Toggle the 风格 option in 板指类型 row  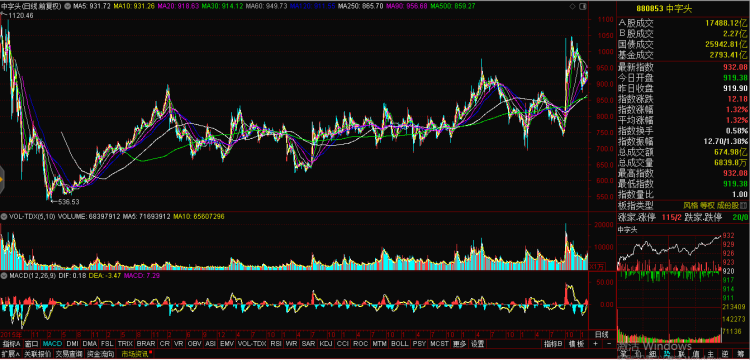pyautogui.click(x=691, y=205)
